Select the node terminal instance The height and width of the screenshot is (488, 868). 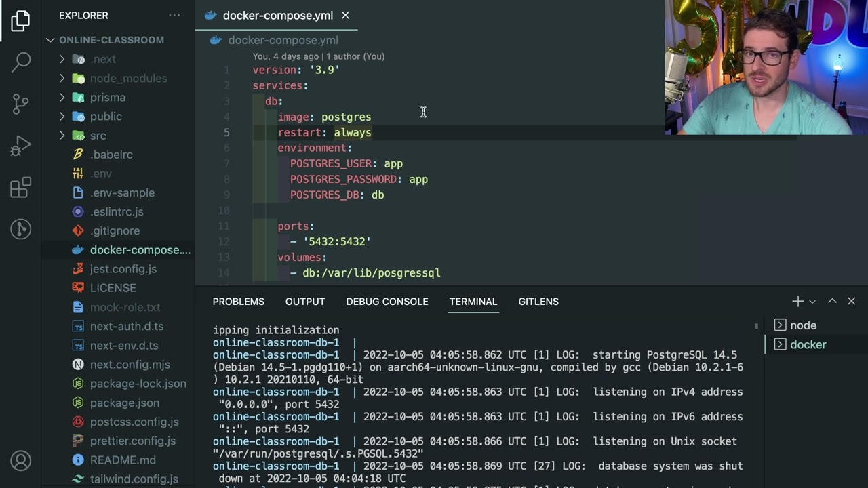click(x=816, y=325)
